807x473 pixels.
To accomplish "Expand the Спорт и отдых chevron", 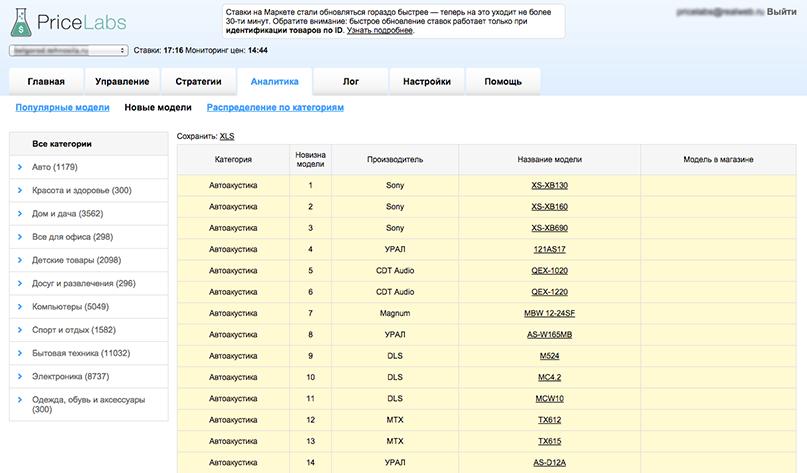I will 20,330.
